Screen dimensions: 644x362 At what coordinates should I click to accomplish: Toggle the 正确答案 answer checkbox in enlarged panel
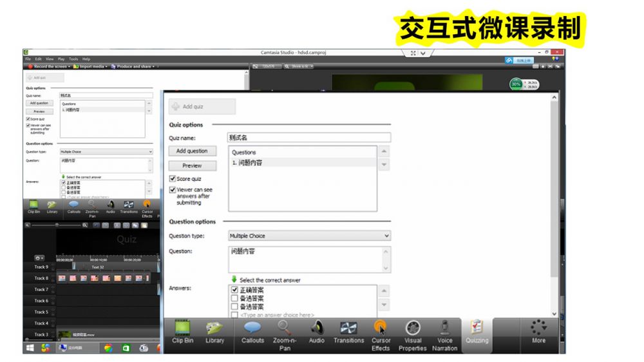pyautogui.click(x=234, y=291)
